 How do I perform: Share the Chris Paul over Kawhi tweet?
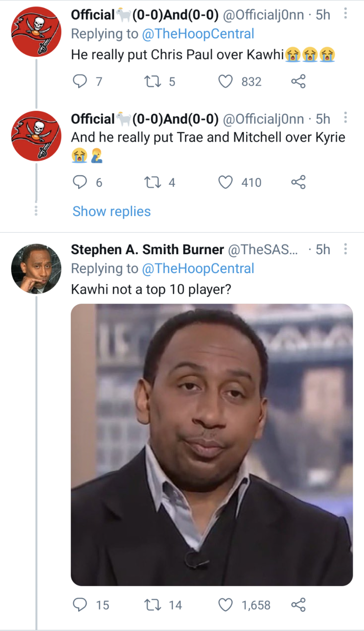pos(298,81)
